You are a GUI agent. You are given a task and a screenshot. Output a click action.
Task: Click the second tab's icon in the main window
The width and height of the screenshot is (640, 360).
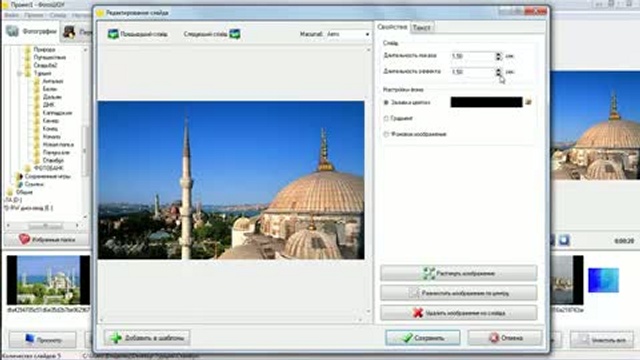(69, 32)
